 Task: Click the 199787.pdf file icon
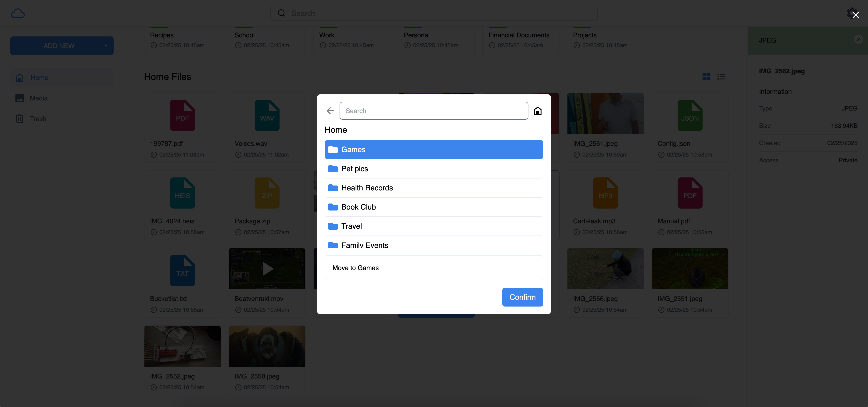(182, 116)
